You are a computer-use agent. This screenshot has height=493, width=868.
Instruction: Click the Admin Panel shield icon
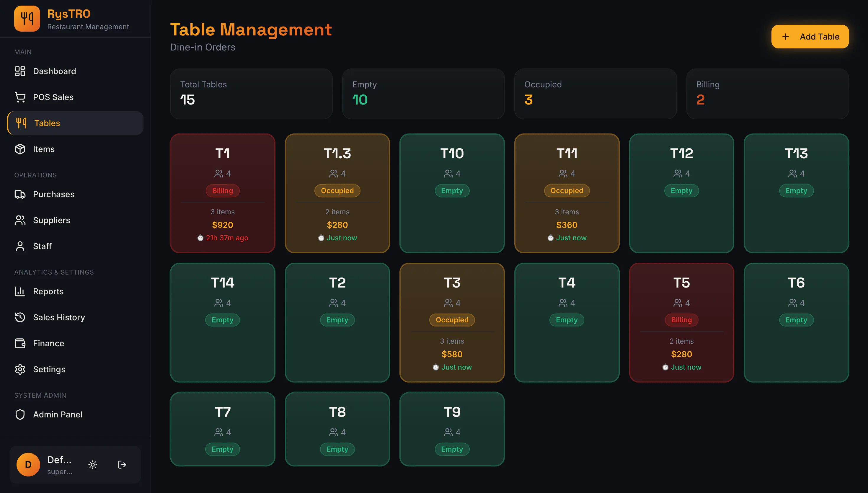coord(20,414)
